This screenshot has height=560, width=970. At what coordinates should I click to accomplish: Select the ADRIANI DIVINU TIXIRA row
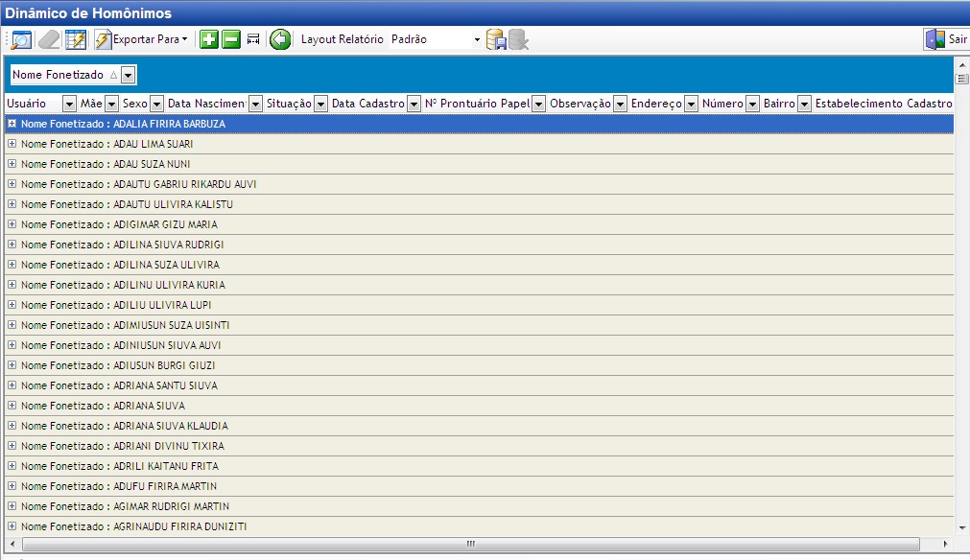pos(479,446)
